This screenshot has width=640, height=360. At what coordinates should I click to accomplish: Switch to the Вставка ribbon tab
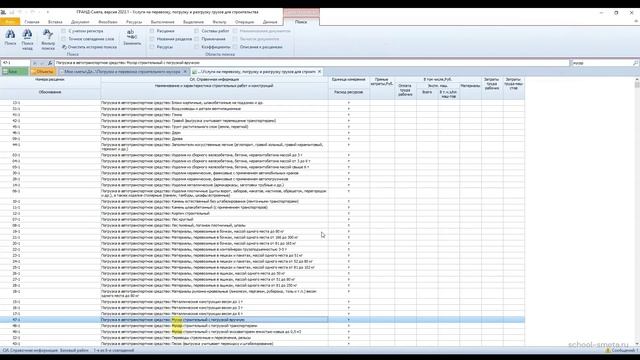(x=55, y=22)
